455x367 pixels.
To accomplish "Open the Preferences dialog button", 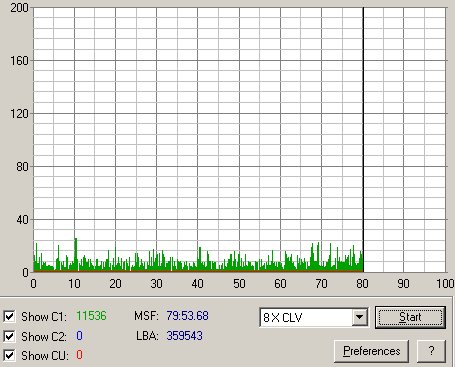I will (x=371, y=351).
